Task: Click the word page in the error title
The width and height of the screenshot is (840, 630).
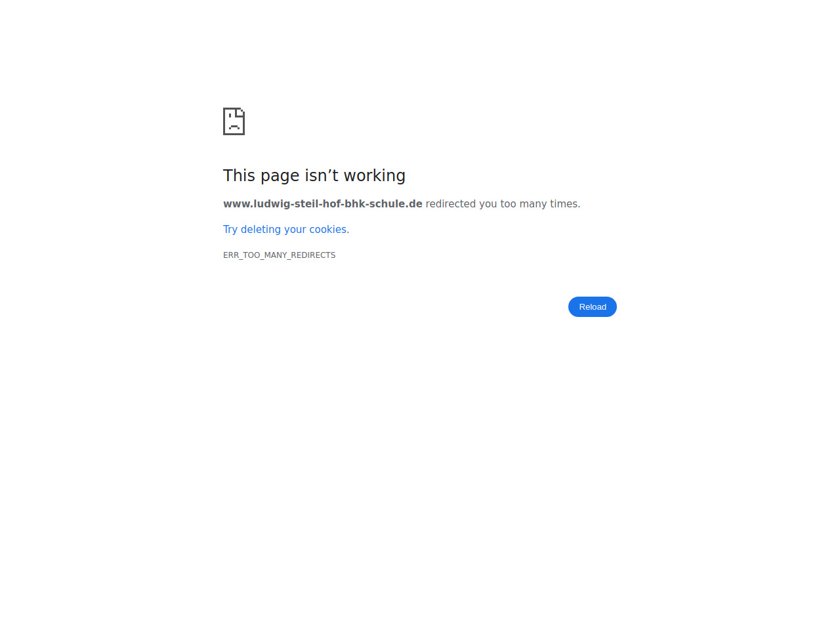Action: tap(280, 177)
